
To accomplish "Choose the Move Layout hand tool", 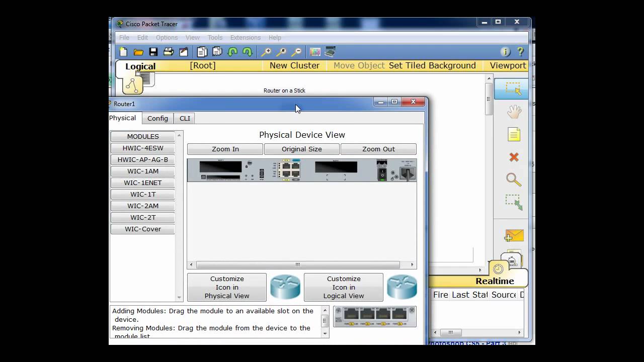I will coord(514,112).
